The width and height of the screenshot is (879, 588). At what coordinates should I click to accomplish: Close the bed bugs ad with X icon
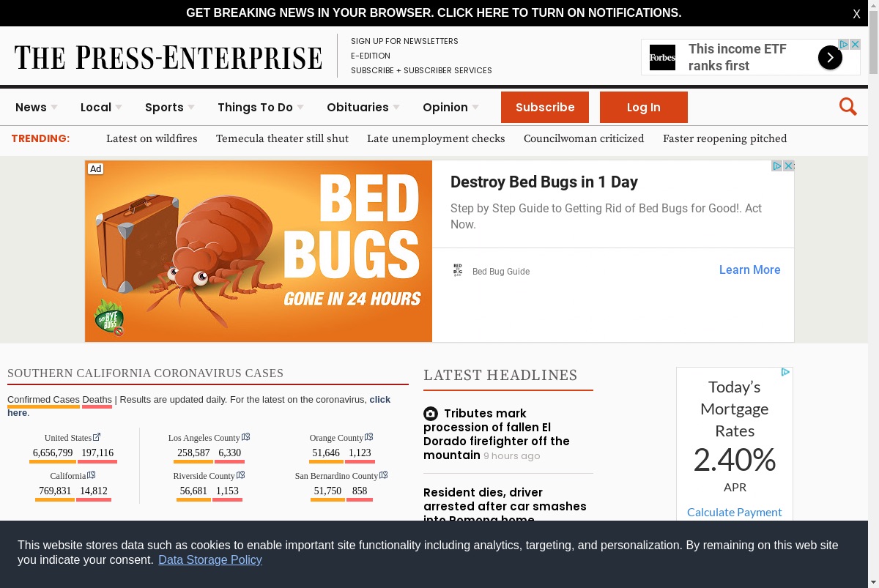(x=789, y=166)
